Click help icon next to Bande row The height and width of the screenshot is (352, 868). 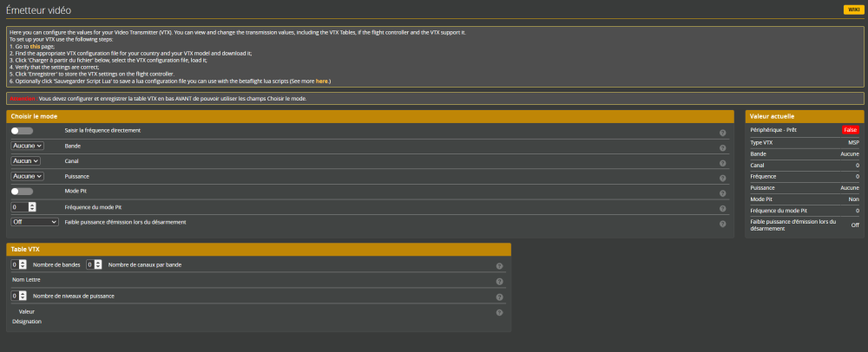tap(722, 147)
